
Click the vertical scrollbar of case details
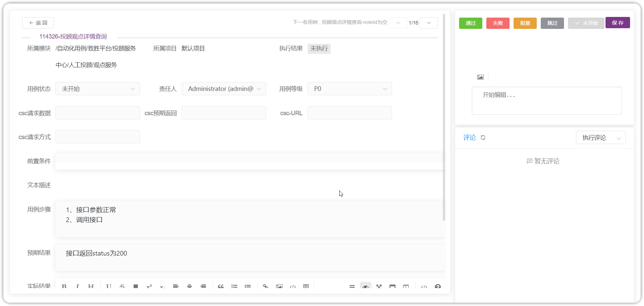(444, 117)
